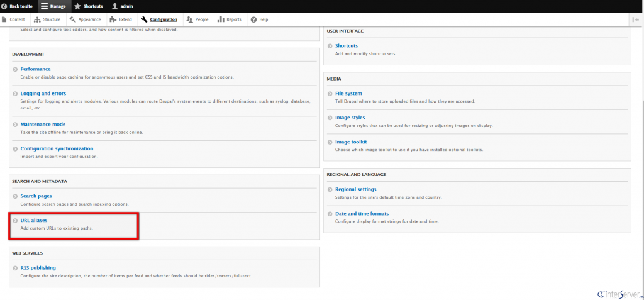Open Logging and errors settings

pyautogui.click(x=43, y=93)
